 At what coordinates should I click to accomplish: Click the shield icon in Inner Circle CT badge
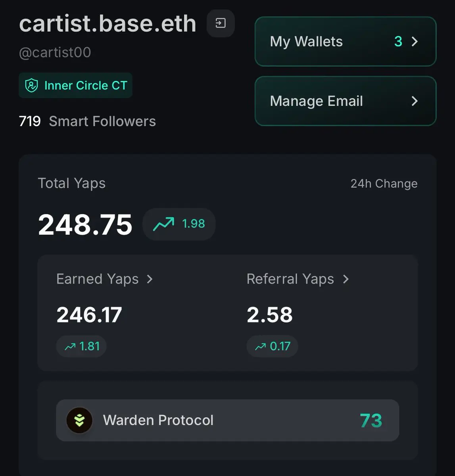[31, 85]
